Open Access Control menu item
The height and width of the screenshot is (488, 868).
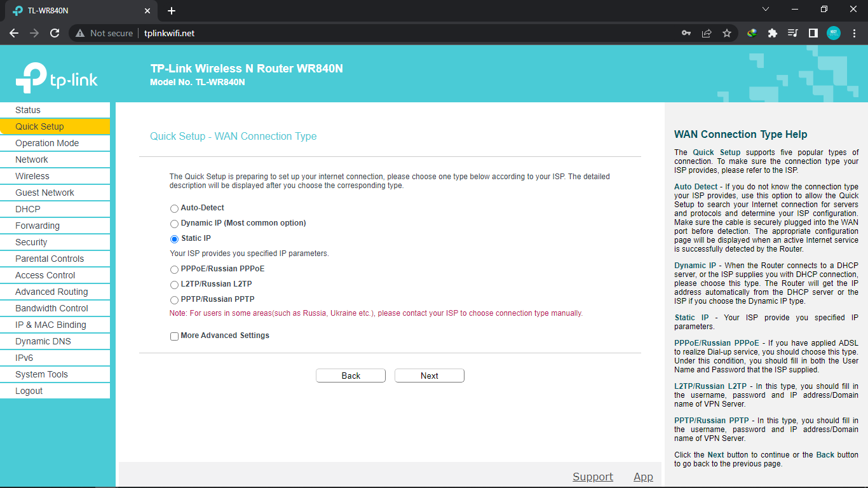point(55,275)
